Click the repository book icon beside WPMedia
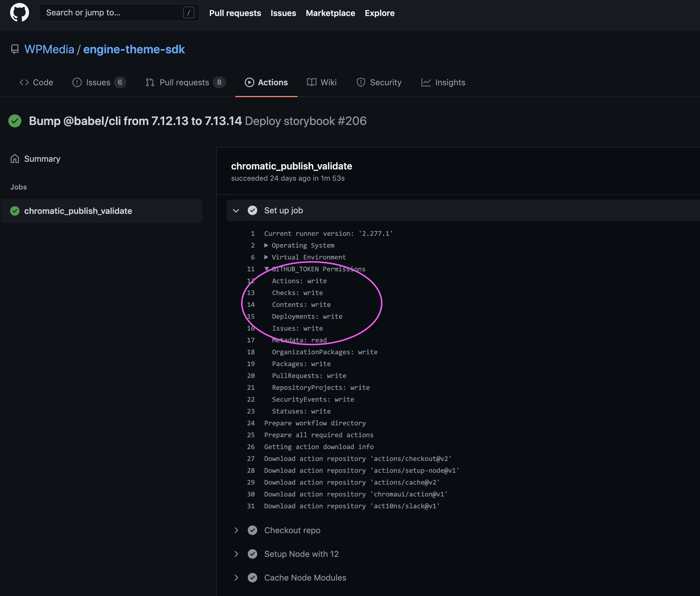Screen dimensions: 700x596 [x=15, y=50]
